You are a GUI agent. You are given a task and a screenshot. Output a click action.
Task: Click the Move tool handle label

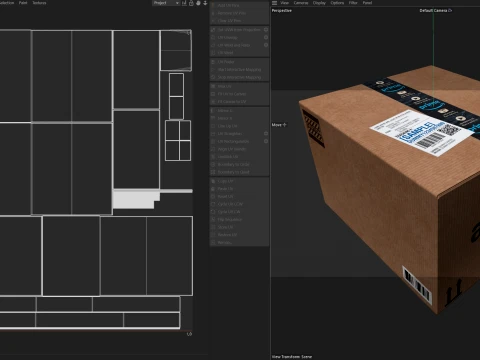pos(279,125)
